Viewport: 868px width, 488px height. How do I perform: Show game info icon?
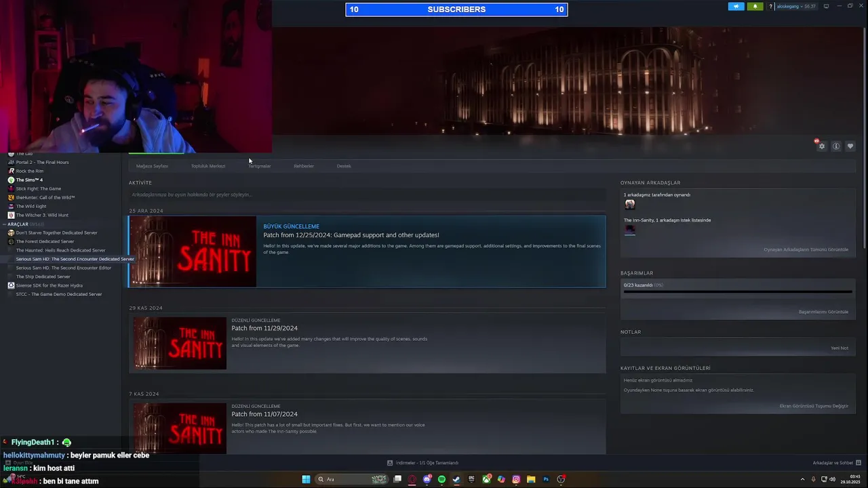point(836,146)
